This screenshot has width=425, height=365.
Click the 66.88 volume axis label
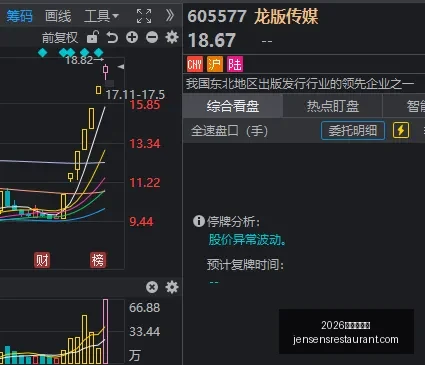144,307
